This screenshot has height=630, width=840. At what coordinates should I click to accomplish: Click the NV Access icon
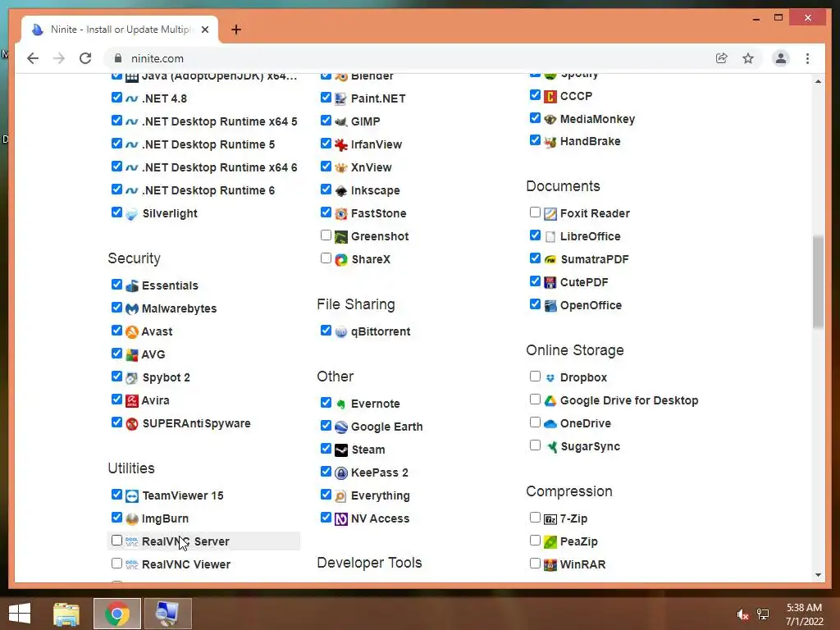[341, 519]
